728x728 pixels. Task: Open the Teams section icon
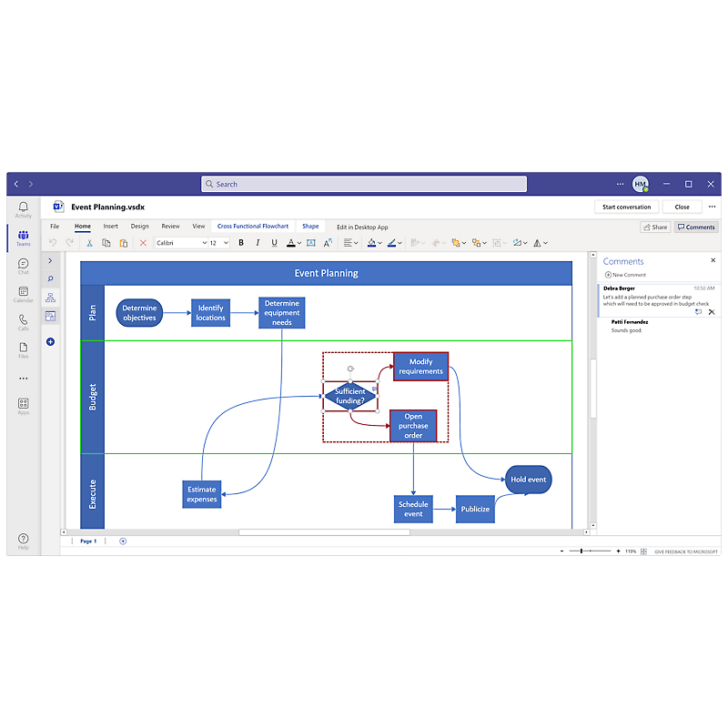[24, 238]
